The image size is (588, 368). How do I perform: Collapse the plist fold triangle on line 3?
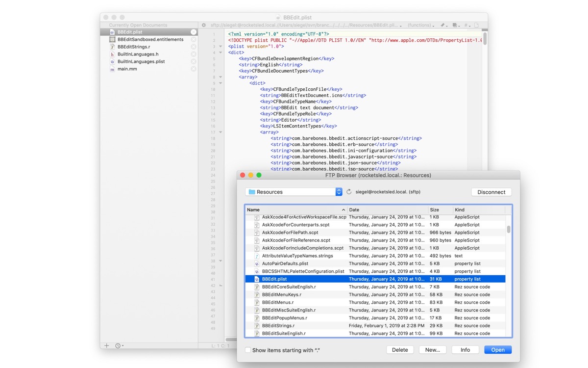point(220,47)
